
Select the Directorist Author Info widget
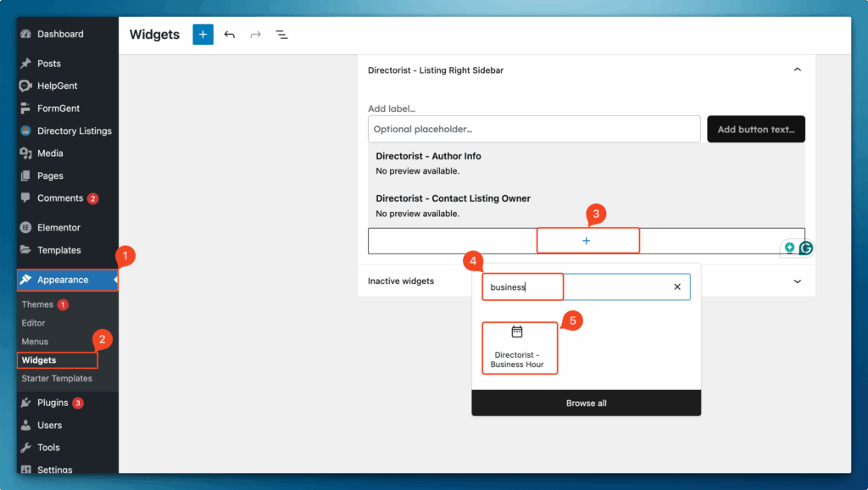coord(428,157)
